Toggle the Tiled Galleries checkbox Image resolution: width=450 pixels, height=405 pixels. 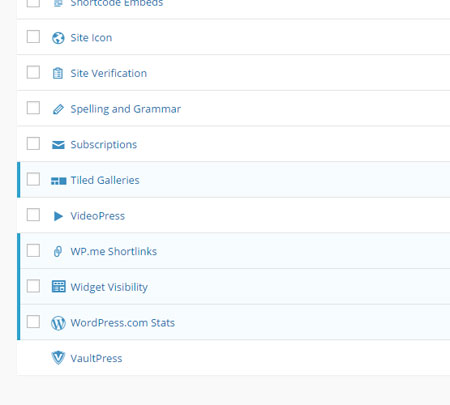click(33, 179)
